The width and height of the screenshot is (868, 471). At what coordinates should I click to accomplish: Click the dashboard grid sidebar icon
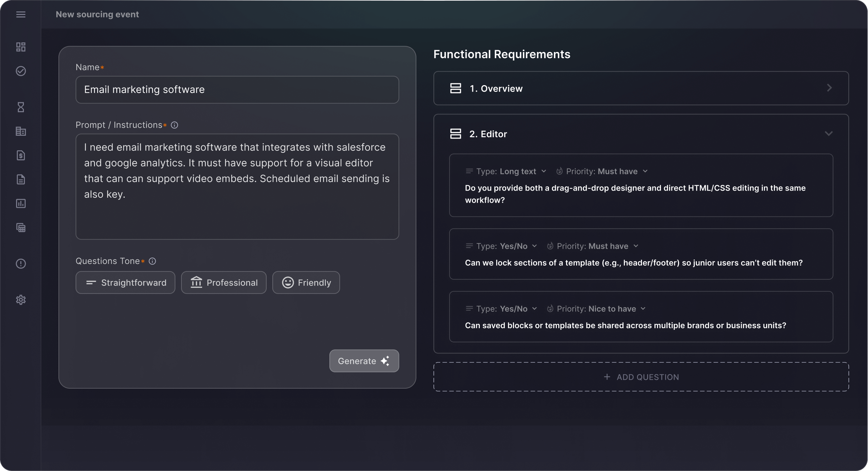pos(21,47)
